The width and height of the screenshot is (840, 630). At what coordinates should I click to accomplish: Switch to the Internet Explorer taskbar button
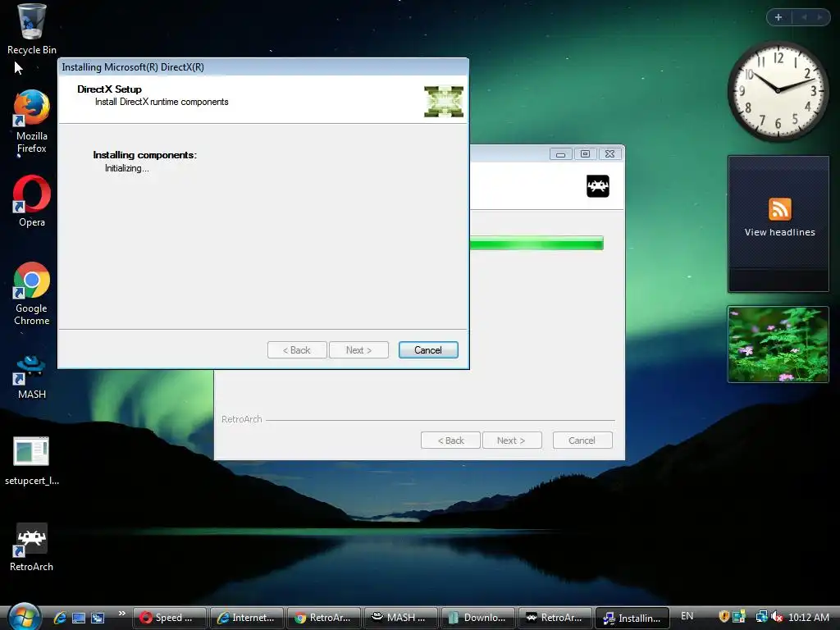pos(246,618)
